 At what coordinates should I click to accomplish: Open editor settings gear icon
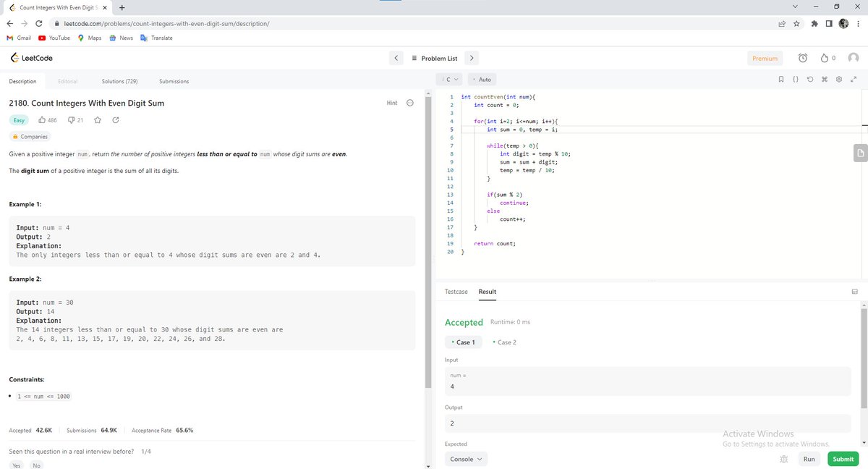pyautogui.click(x=839, y=79)
